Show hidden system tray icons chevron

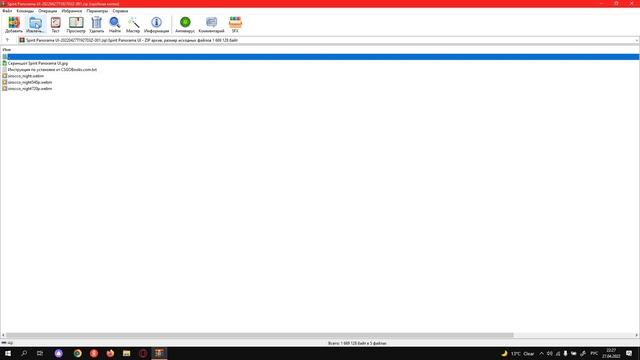click(x=542, y=353)
